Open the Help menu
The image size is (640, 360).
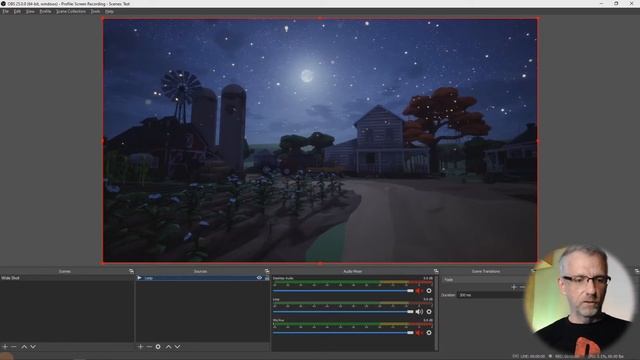coord(109,11)
